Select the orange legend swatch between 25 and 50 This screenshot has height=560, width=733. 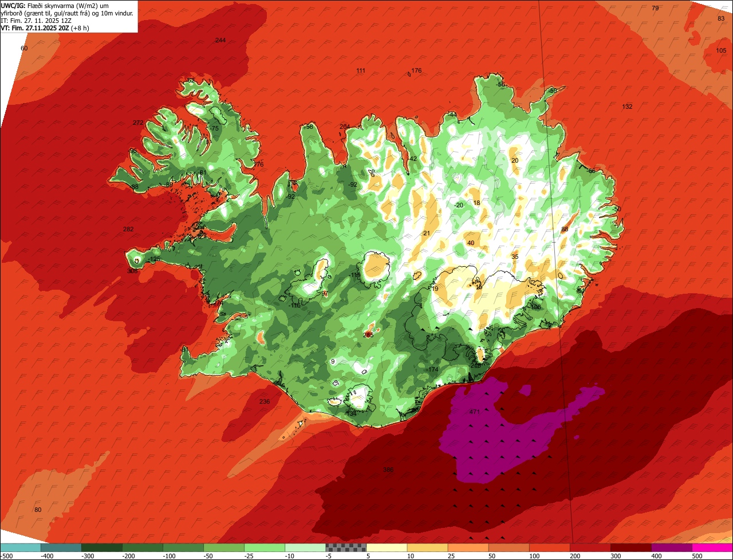(x=468, y=547)
